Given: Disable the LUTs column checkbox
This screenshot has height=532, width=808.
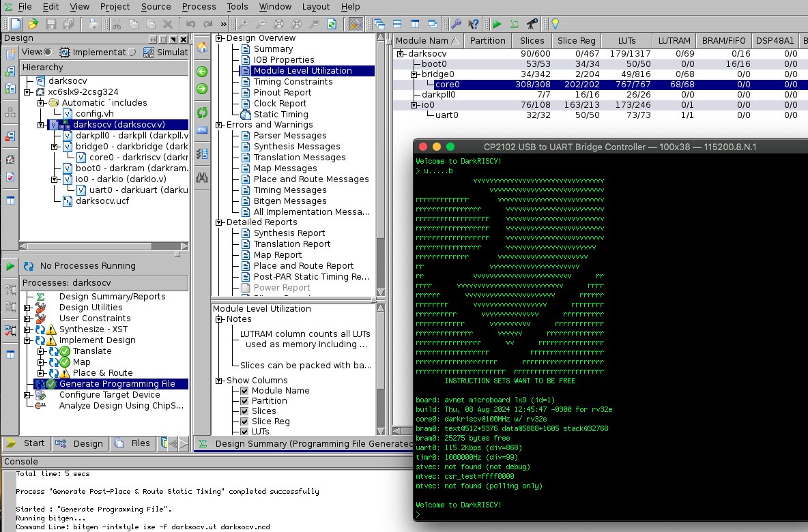Looking at the screenshot, I should 244,431.
